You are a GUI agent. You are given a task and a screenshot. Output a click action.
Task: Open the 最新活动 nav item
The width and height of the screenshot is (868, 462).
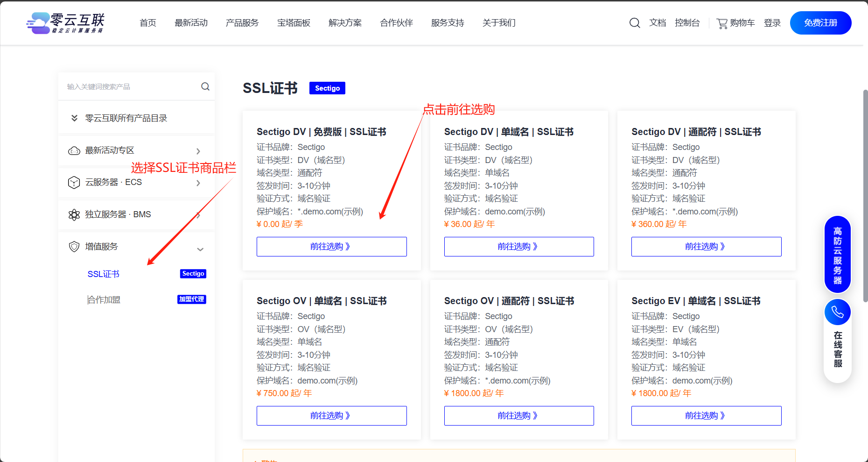point(191,23)
